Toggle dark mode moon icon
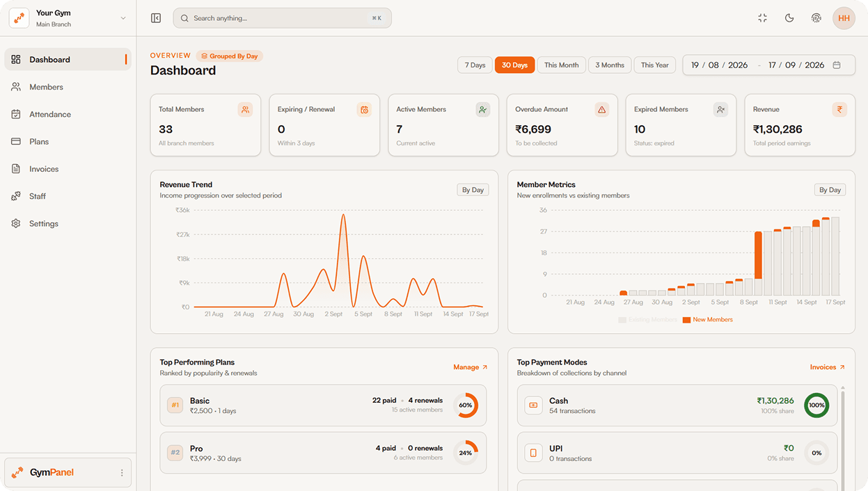This screenshot has height=491, width=868. (x=789, y=18)
